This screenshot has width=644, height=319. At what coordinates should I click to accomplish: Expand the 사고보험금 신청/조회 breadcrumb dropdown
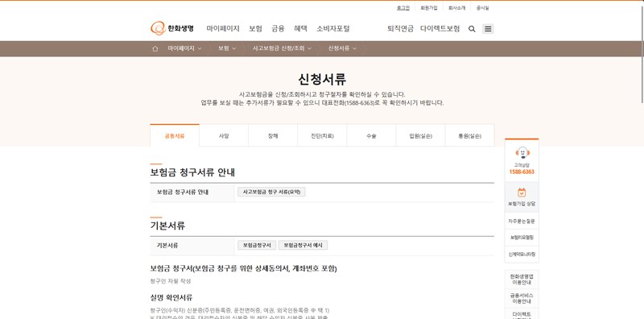coord(282,48)
